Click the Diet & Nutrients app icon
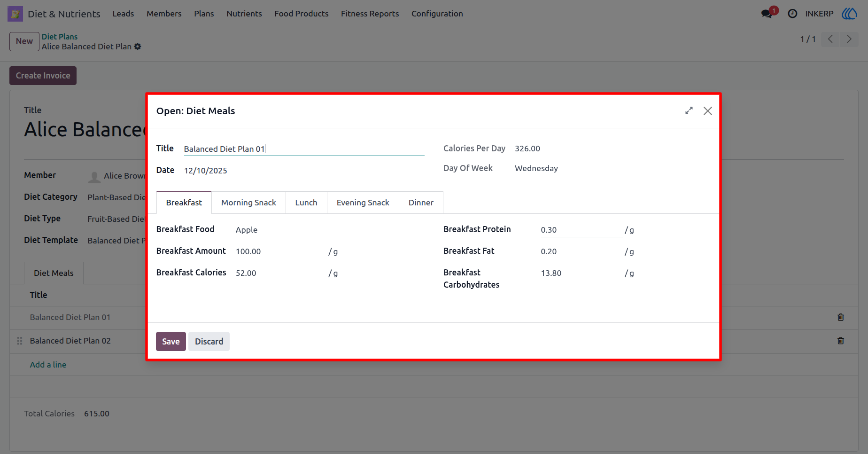 15,14
